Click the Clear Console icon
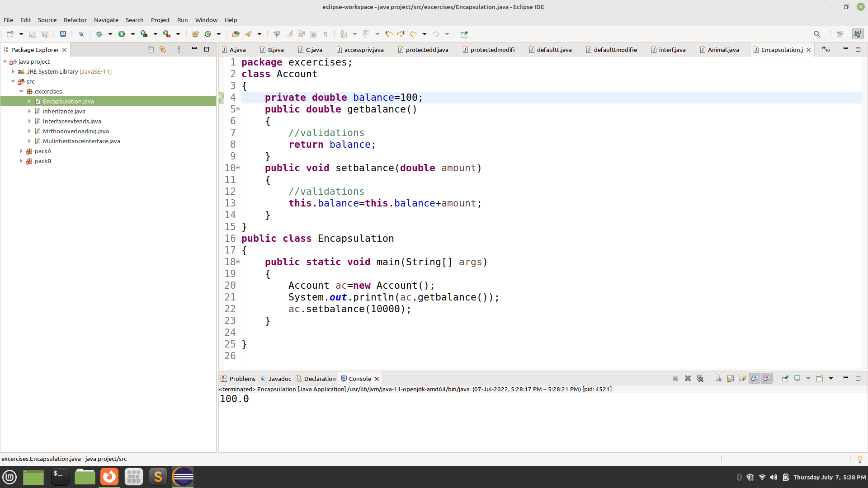This screenshot has height=488, width=868. pyautogui.click(x=718, y=379)
